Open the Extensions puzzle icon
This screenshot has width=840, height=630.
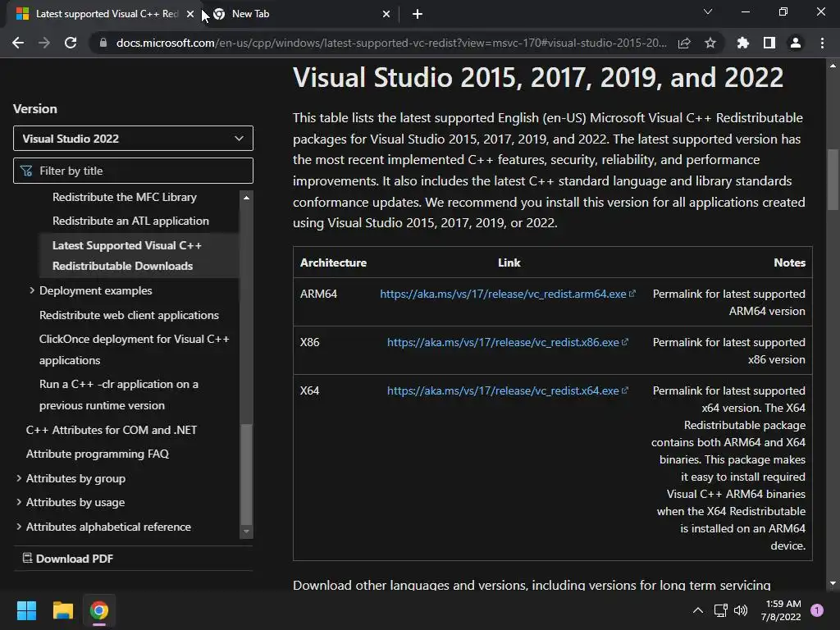tap(742, 43)
